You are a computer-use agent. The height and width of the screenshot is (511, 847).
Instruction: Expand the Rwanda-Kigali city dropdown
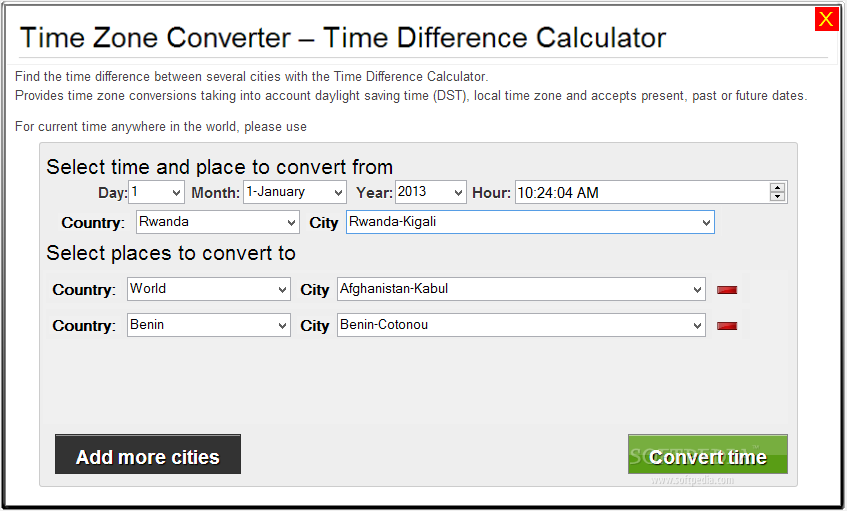[x=530, y=222]
